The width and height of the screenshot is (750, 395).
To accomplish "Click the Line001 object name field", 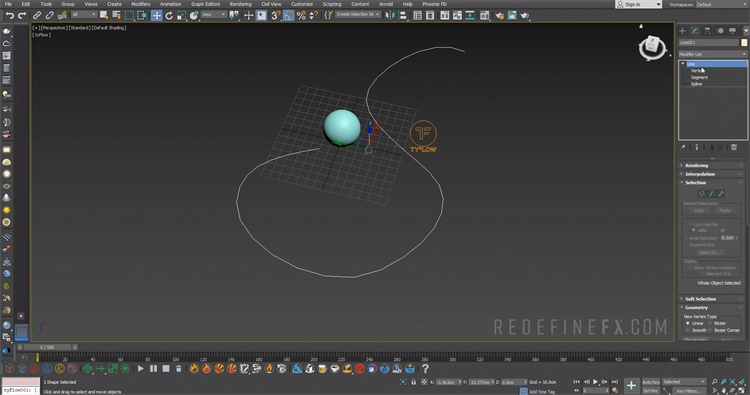I will (708, 43).
